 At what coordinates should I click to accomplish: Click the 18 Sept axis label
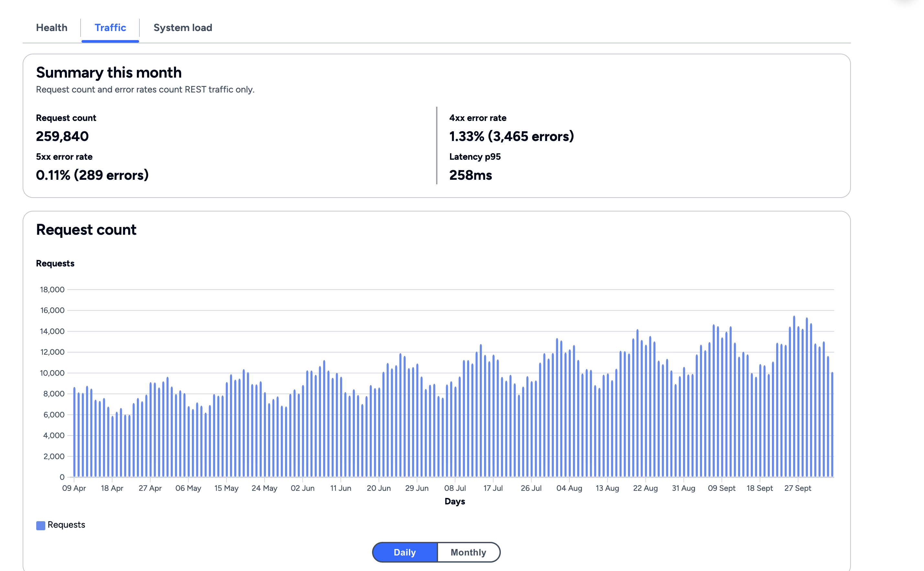760,488
